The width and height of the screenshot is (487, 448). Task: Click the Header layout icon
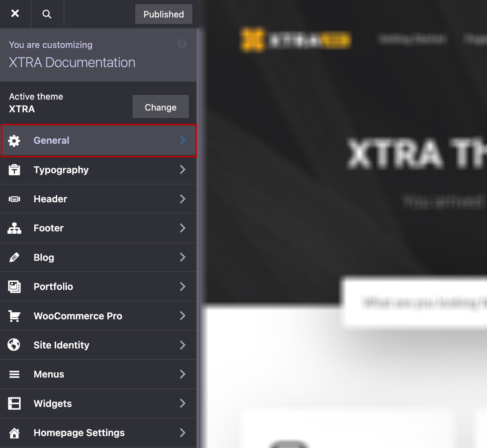14,199
